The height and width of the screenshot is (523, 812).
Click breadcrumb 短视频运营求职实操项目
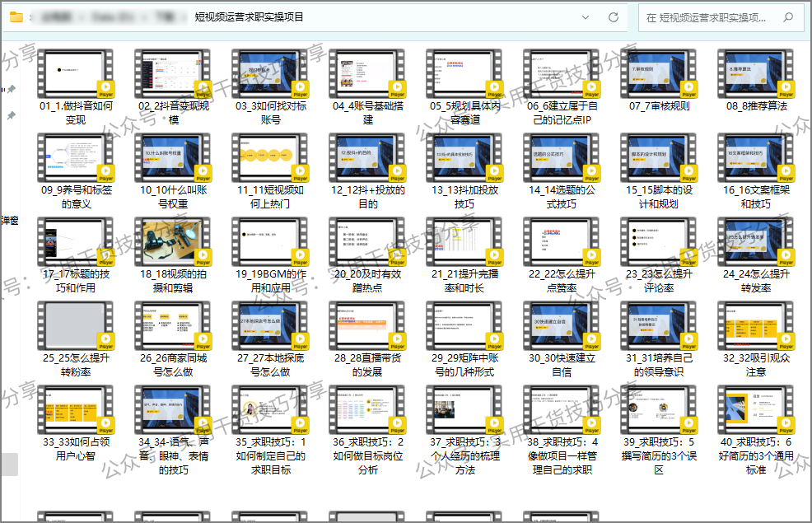click(x=249, y=17)
